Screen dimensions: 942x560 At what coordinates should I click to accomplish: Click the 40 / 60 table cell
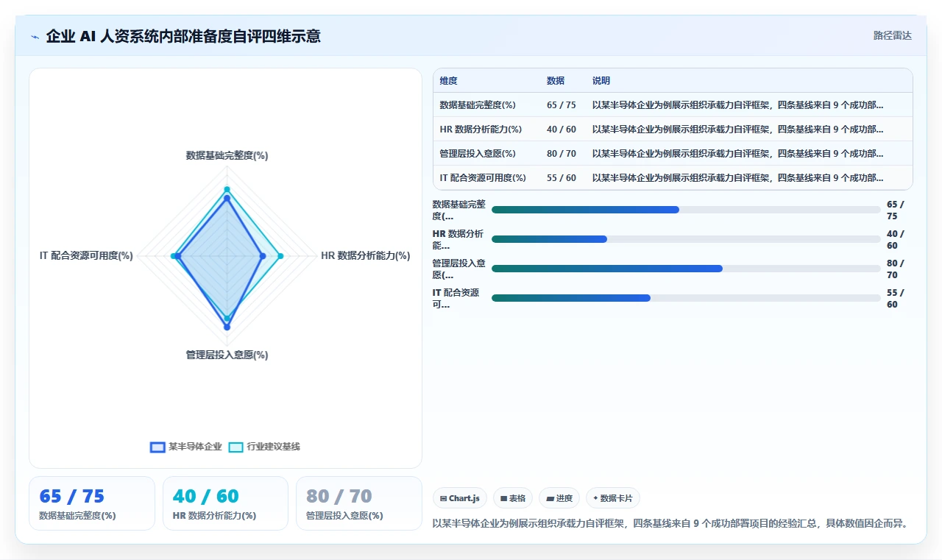point(562,130)
